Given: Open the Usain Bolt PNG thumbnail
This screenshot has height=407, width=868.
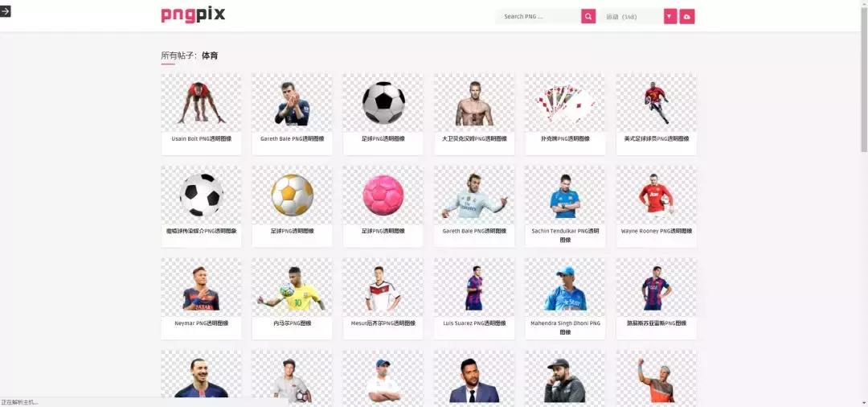Looking at the screenshot, I should [201, 102].
